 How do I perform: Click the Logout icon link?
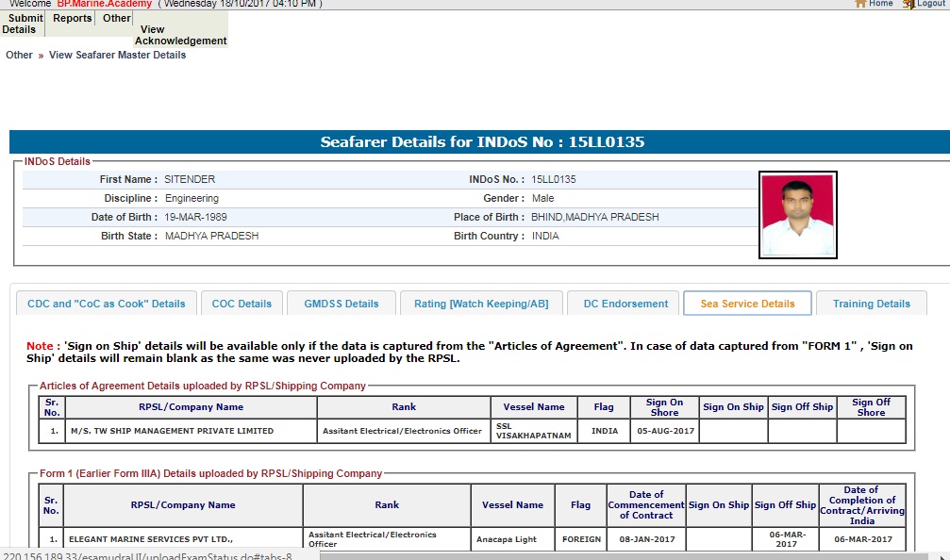[x=923, y=4]
